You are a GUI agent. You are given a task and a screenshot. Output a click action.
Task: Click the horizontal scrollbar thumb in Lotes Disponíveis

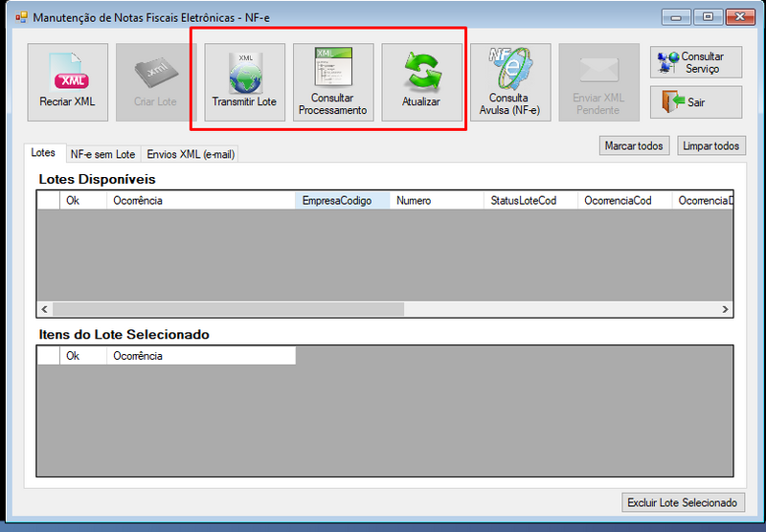point(228,309)
